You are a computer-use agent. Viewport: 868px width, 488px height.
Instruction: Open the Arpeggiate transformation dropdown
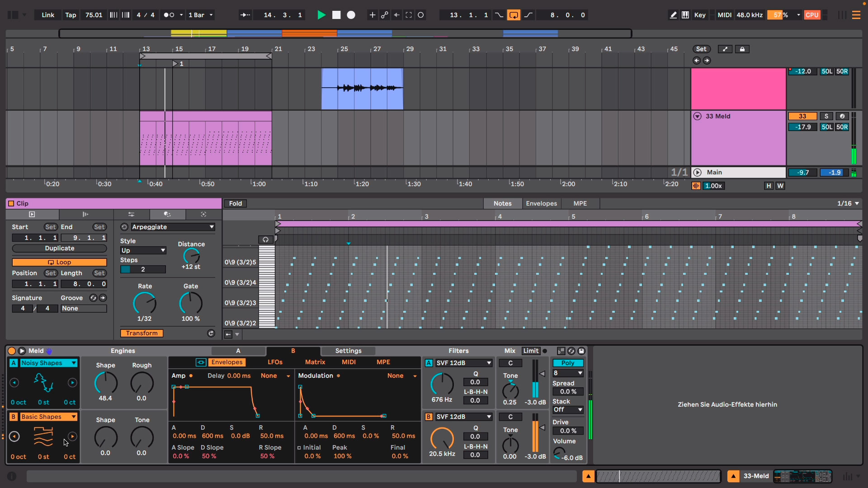172,227
